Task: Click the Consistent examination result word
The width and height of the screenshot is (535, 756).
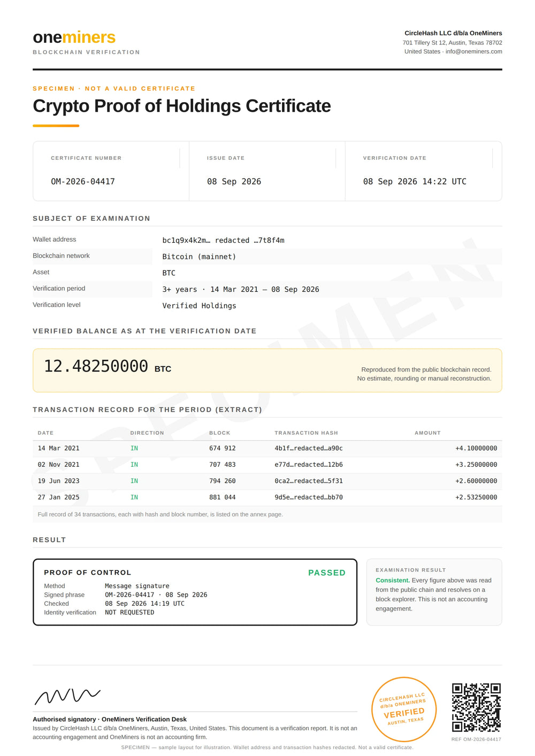Action: (393, 581)
